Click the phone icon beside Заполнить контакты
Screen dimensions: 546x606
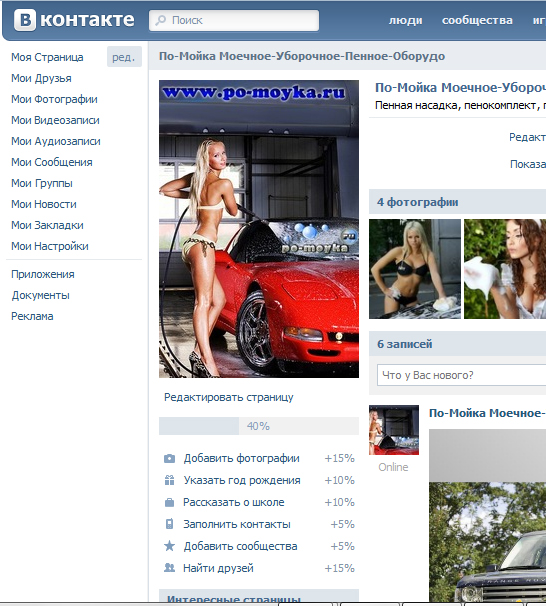tap(169, 524)
